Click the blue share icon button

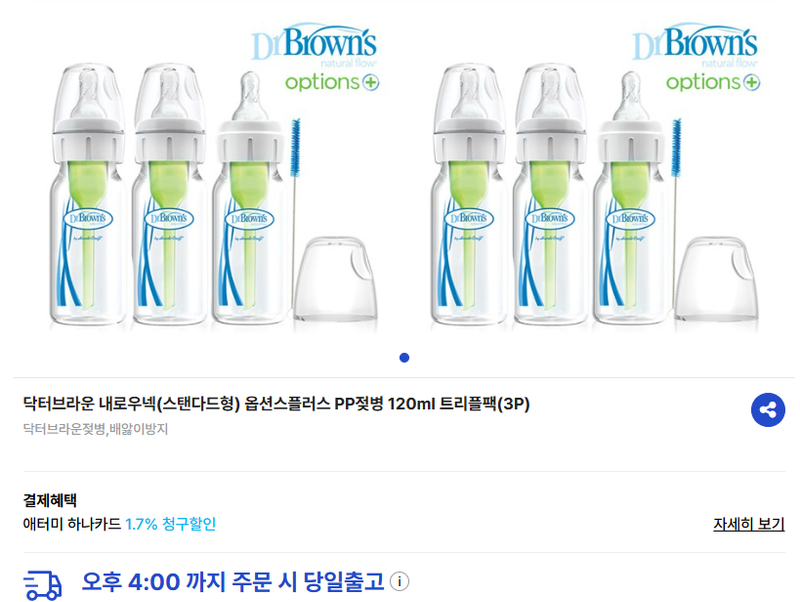point(767,410)
